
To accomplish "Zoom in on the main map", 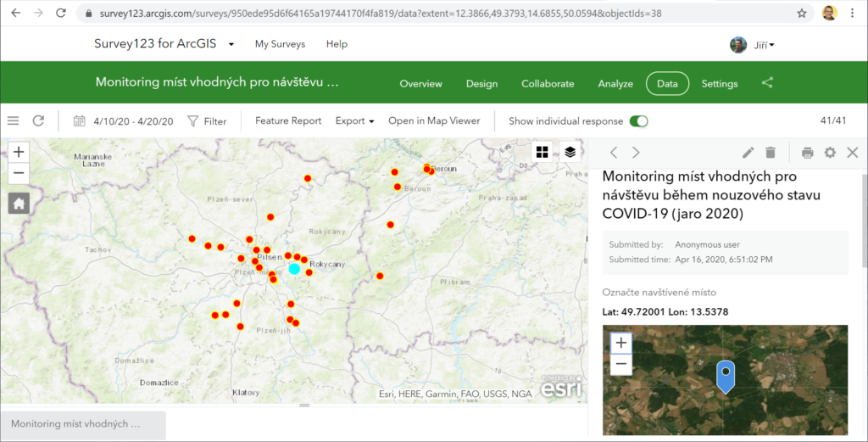I will coord(19,152).
